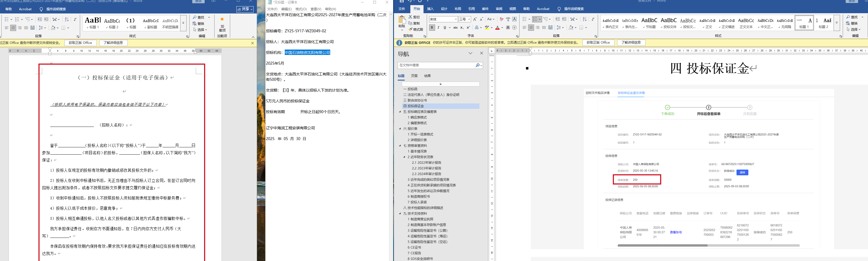Image resolution: width=868 pixels, height=261 pixels.
Task: Toggle center alignment in right Word window
Action: [x=531, y=28]
